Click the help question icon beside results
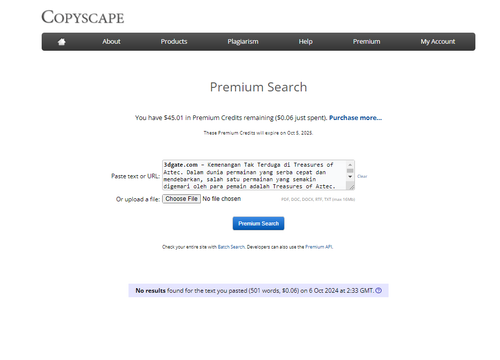This screenshot has width=500, height=360. tap(378, 291)
